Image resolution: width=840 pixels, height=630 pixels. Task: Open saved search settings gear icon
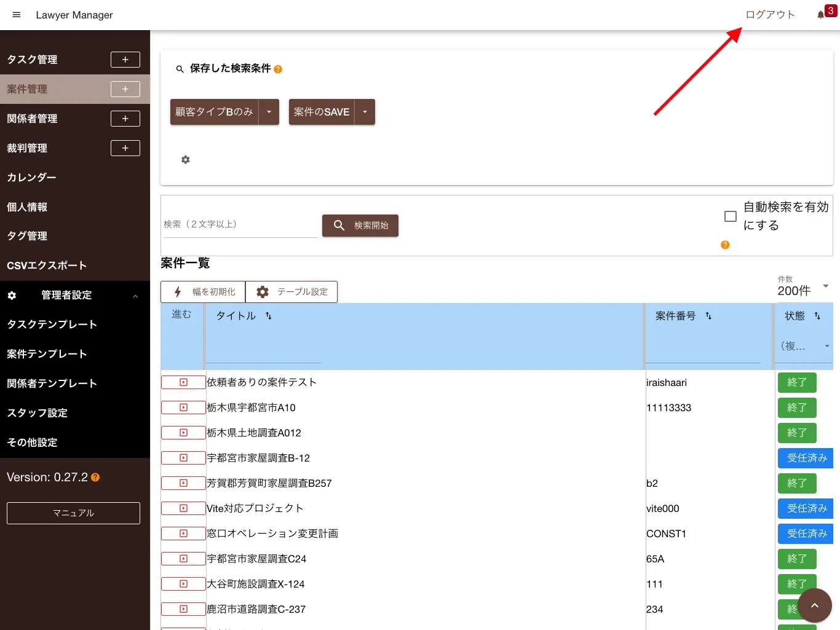186,160
